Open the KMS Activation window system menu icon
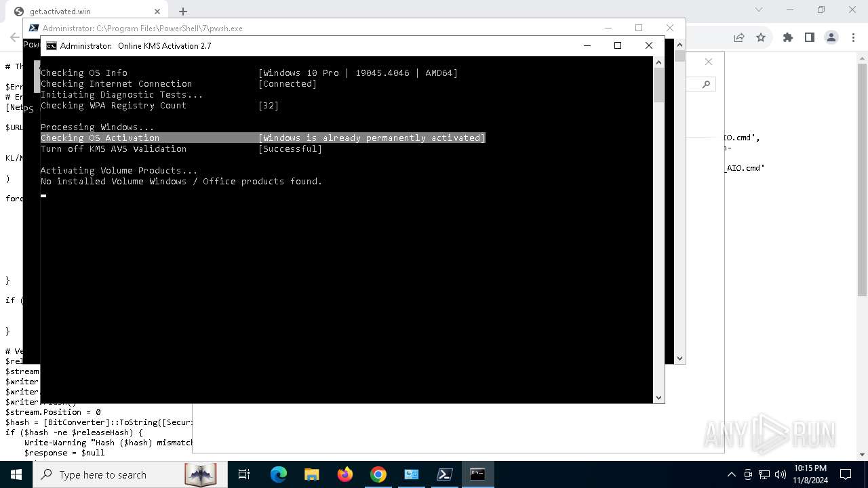The image size is (868, 488). [52, 45]
